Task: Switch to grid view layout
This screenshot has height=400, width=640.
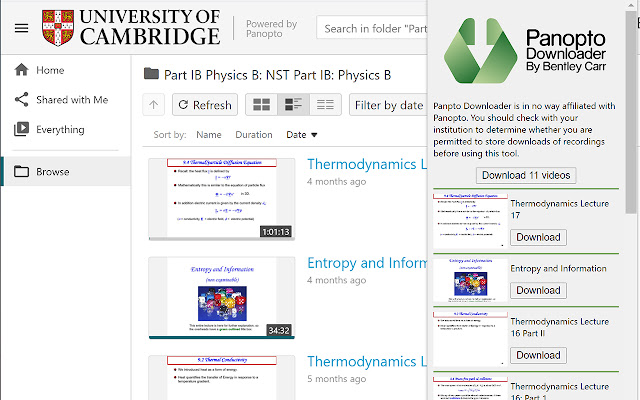Action: [261, 105]
